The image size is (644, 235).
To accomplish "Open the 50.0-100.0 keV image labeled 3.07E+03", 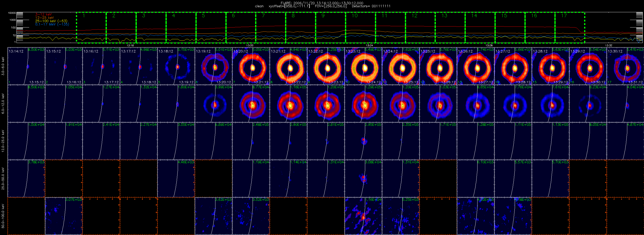I will [x=64, y=216].
